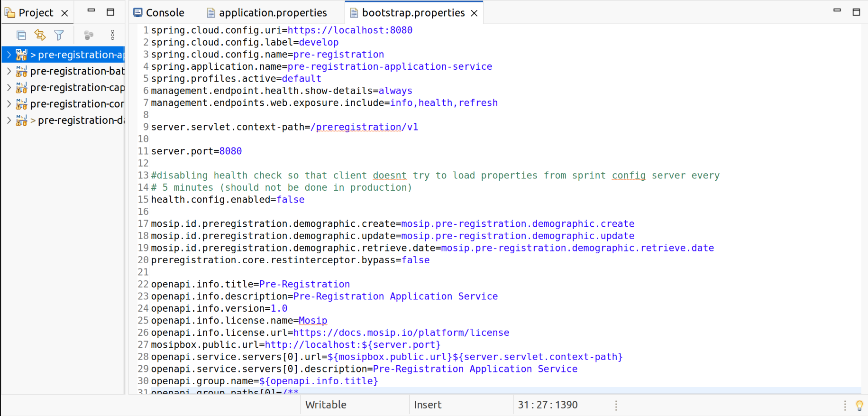The height and width of the screenshot is (416, 868).
Task: Click the lightbulb tip icon in status bar
Action: (859, 406)
